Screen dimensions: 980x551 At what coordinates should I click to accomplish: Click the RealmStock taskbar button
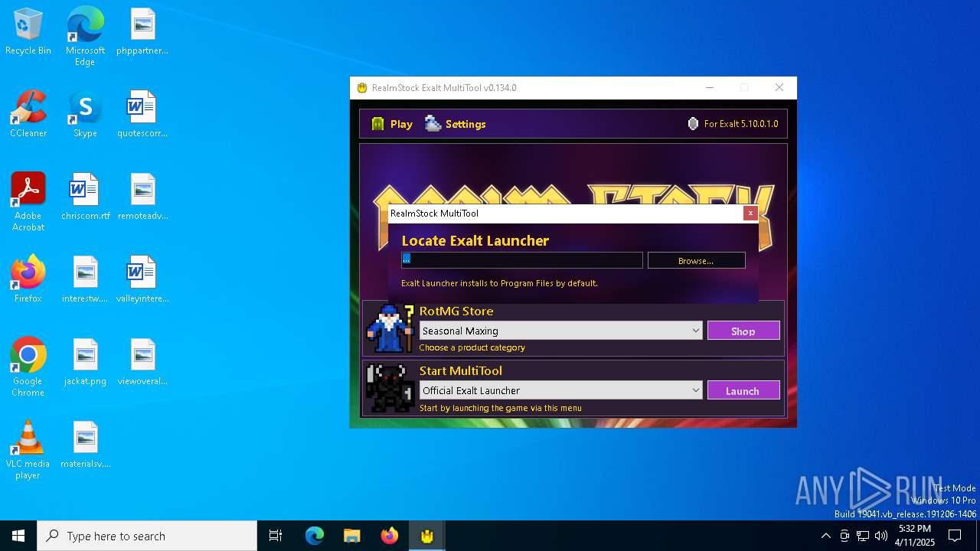[x=427, y=536]
